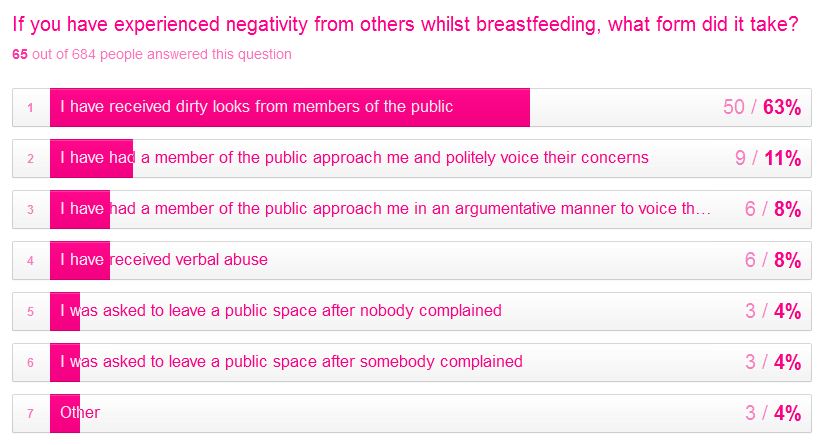Select 'asked to leave after somebody complained' answer
Image resolution: width=828 pixels, height=445 pixels.
click(291, 362)
